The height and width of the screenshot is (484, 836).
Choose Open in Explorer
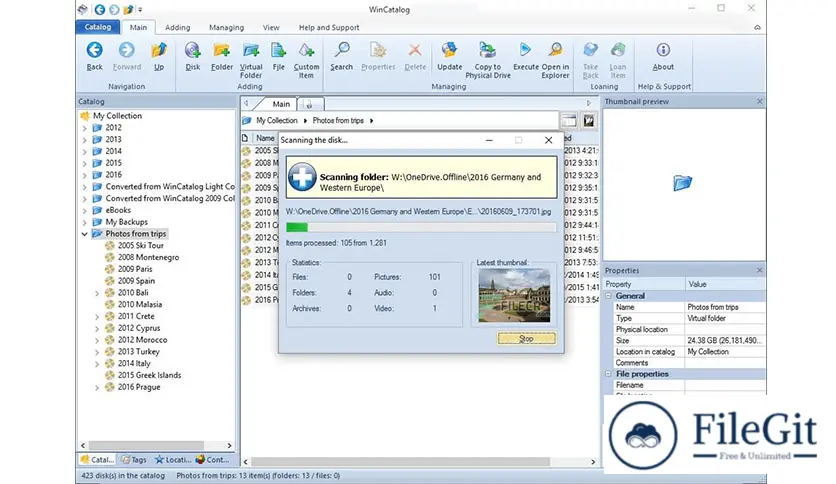[x=555, y=60]
